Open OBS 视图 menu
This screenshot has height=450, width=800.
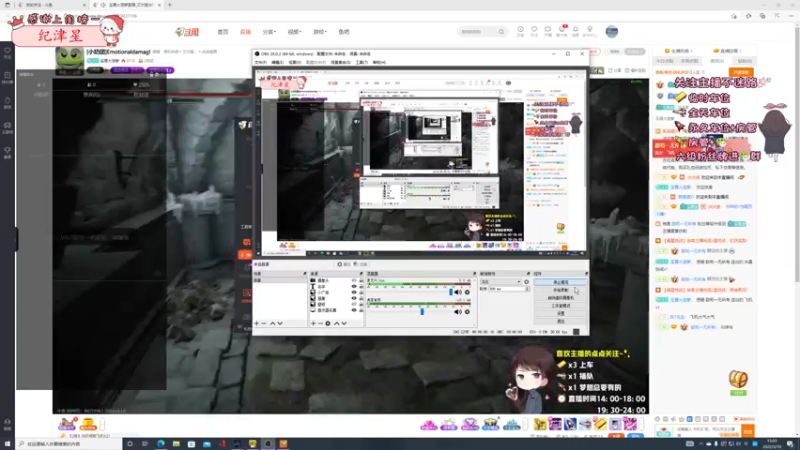pyautogui.click(x=294, y=62)
